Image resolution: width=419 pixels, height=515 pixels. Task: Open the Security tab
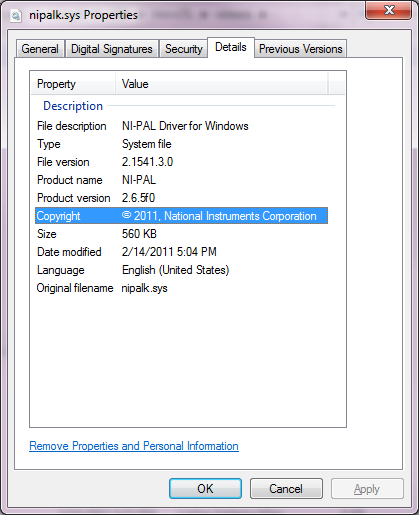184,49
